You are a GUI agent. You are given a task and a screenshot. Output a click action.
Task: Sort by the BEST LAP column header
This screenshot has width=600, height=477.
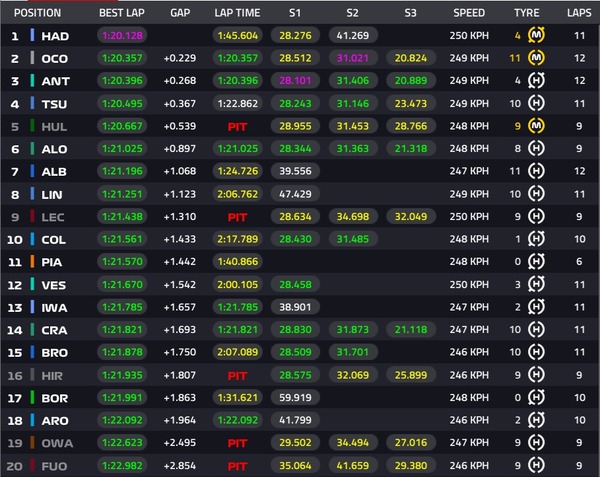pyautogui.click(x=121, y=13)
